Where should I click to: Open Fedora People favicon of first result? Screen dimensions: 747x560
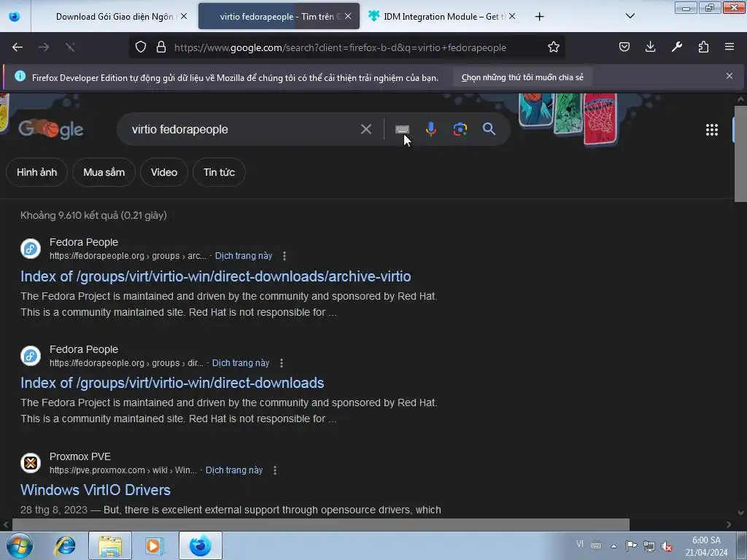click(31, 249)
